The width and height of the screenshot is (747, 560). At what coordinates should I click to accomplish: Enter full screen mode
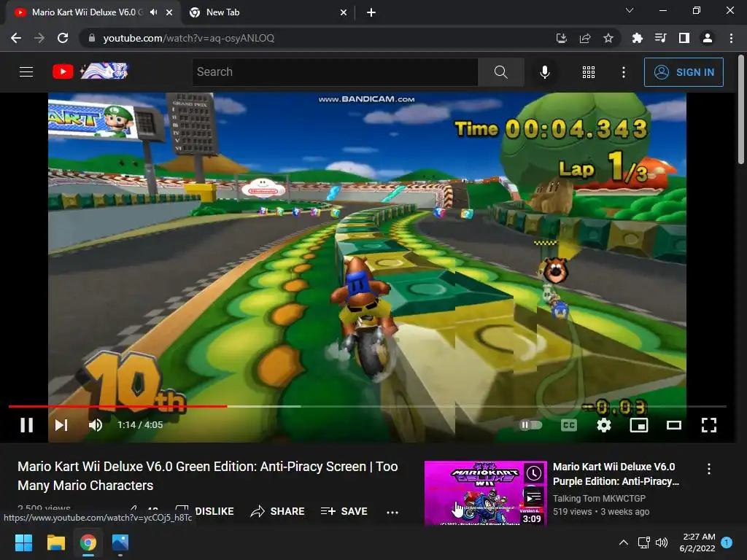(709, 425)
